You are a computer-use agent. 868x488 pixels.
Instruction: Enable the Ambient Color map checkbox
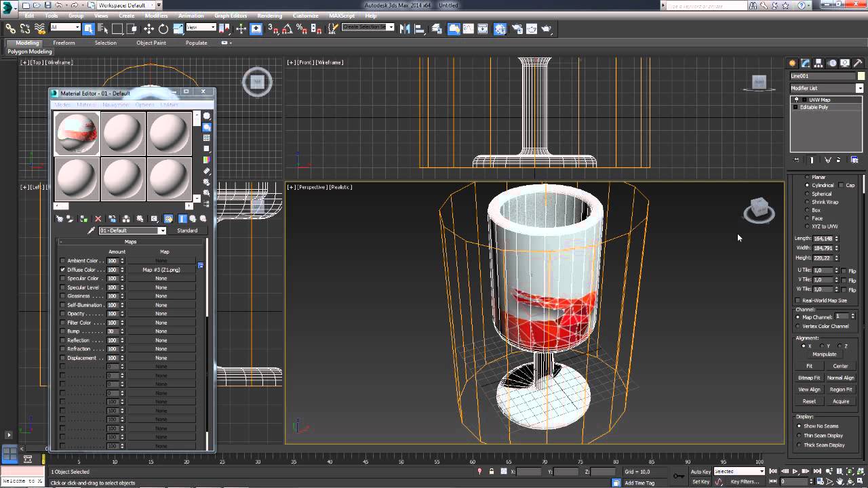click(62, 261)
